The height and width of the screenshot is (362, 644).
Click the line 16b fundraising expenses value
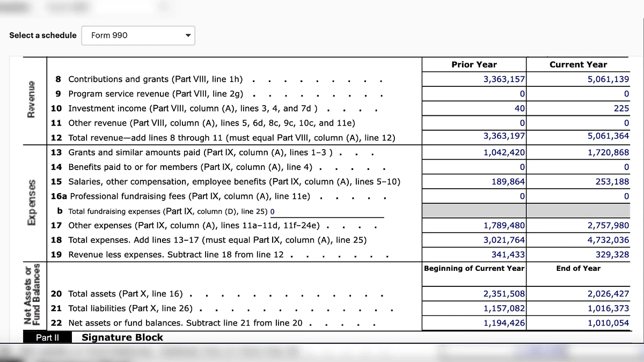[x=272, y=211]
